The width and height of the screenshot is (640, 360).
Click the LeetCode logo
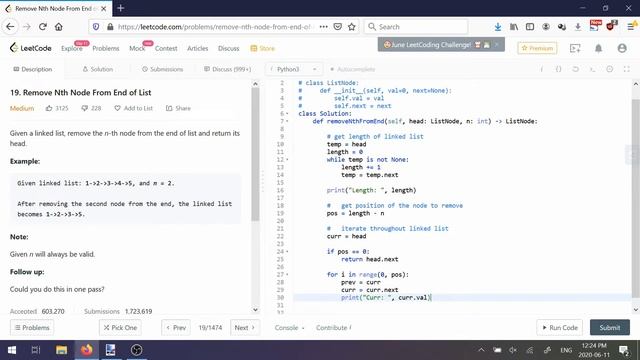pos(31,48)
